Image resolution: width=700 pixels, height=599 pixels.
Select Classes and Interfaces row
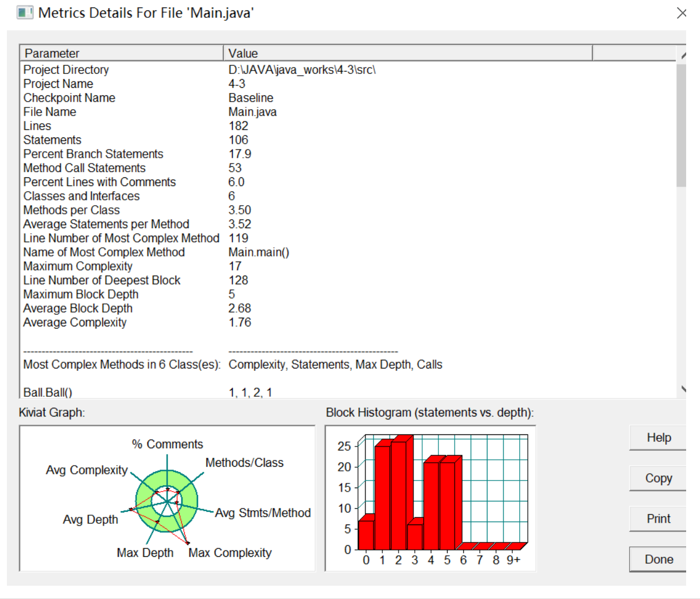click(348, 196)
